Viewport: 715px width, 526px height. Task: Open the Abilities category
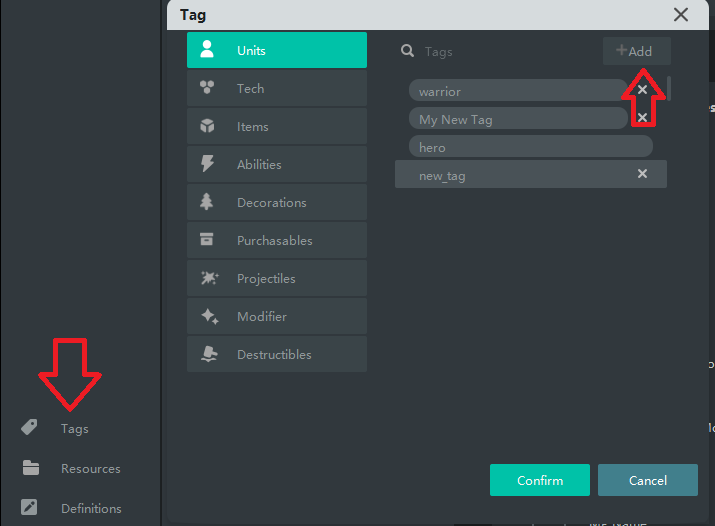tap(277, 164)
